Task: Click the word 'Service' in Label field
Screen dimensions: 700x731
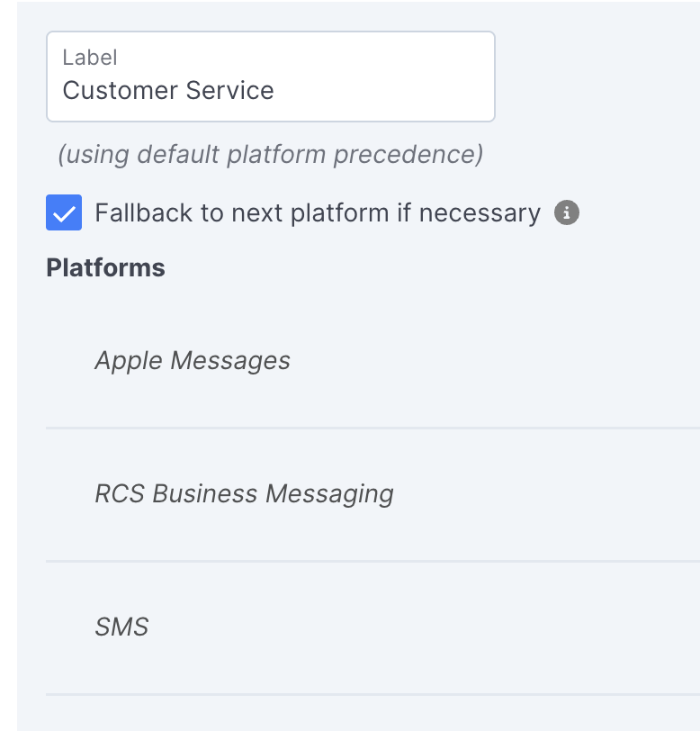Action: tap(229, 90)
